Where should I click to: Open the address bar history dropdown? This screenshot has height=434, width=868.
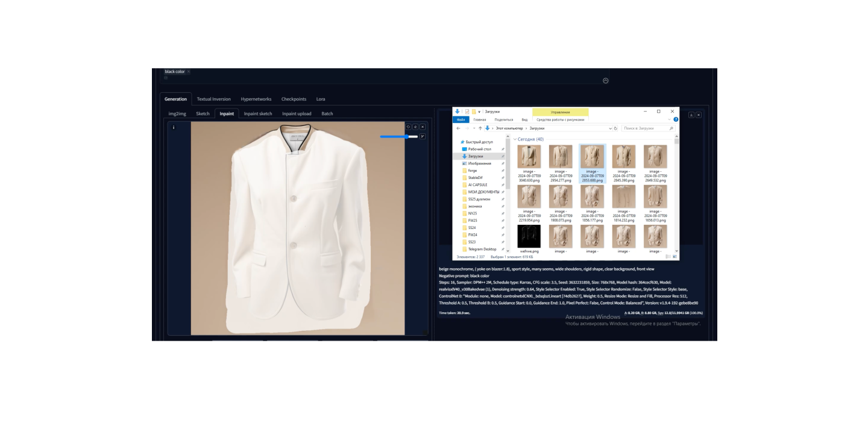[x=609, y=128]
